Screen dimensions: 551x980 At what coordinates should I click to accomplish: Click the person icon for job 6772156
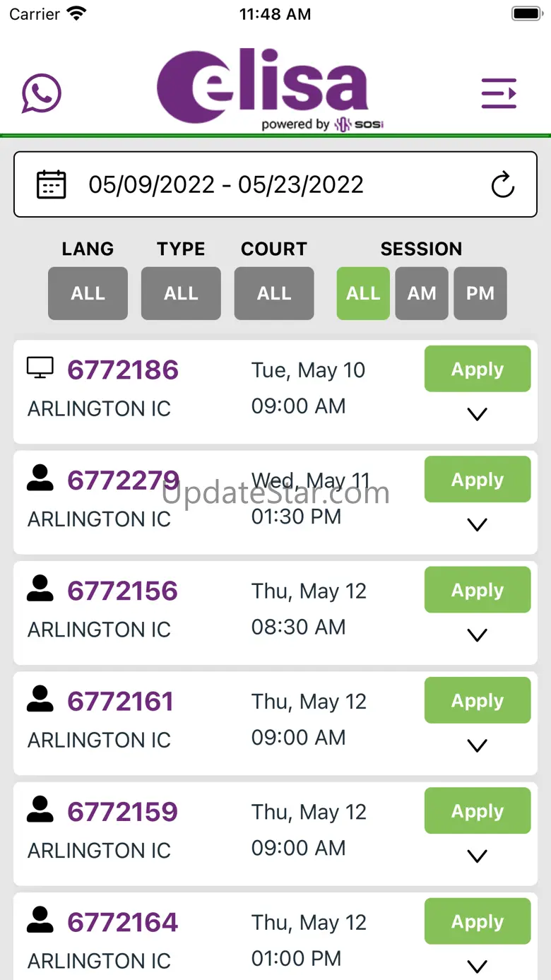(x=40, y=589)
